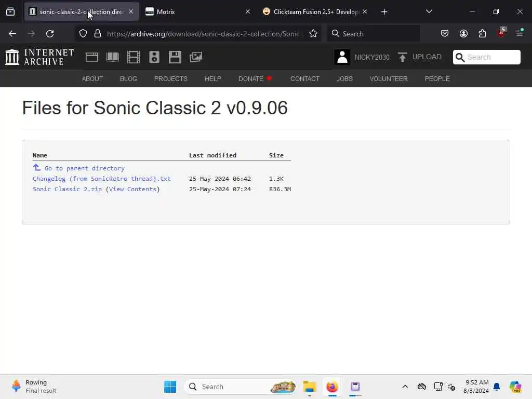Click the Firefox Search box
This screenshot has height=399, width=532.
[x=373, y=34]
